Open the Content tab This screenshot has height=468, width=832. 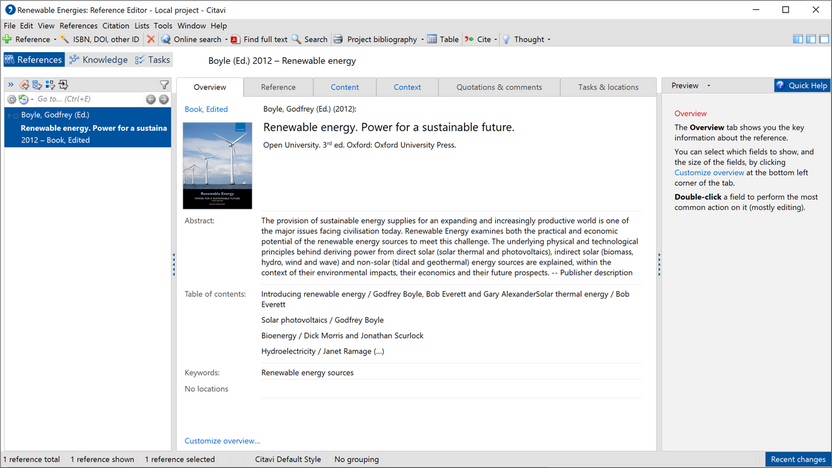[x=345, y=87]
